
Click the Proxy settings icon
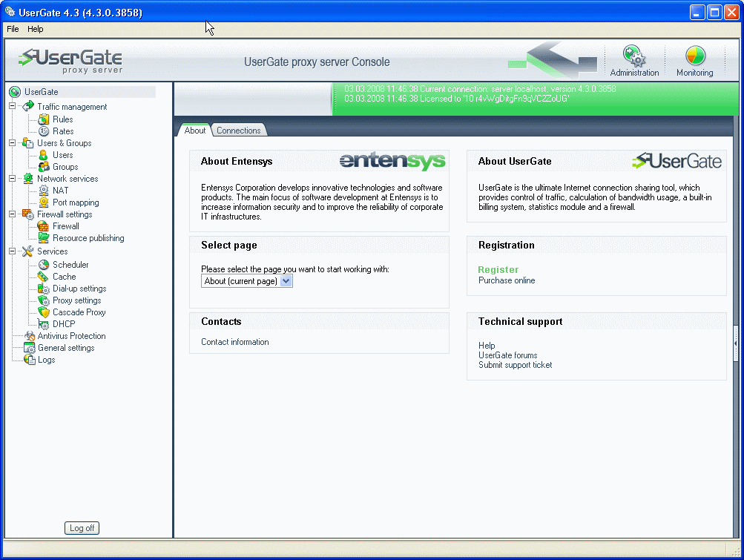tap(44, 300)
